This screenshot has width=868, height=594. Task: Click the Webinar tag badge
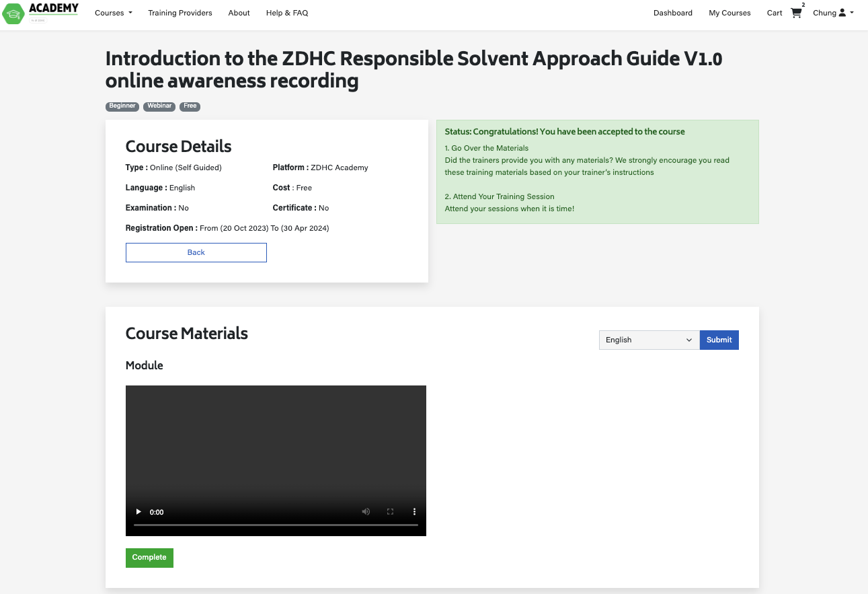(159, 106)
